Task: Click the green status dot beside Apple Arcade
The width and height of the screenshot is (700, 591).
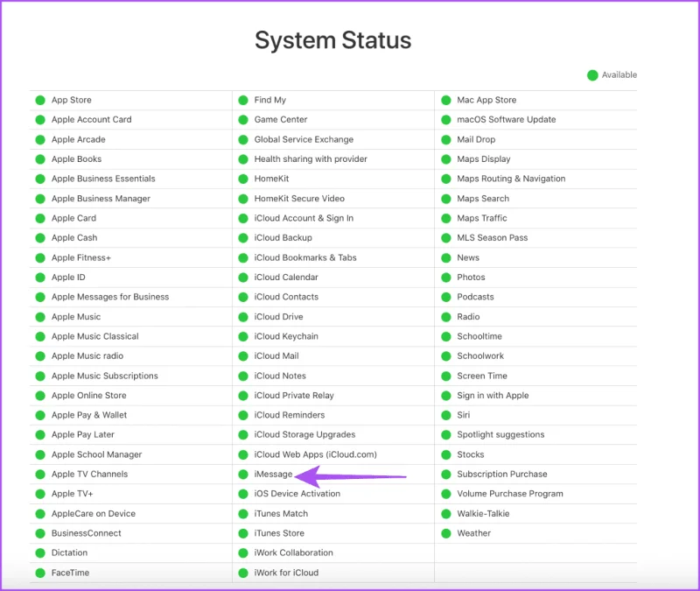Action: click(40, 139)
